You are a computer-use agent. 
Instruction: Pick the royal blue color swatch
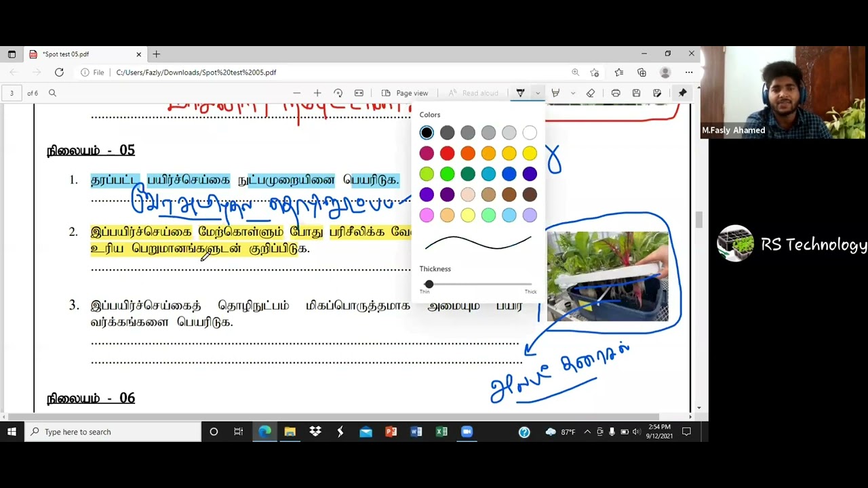[x=509, y=174]
